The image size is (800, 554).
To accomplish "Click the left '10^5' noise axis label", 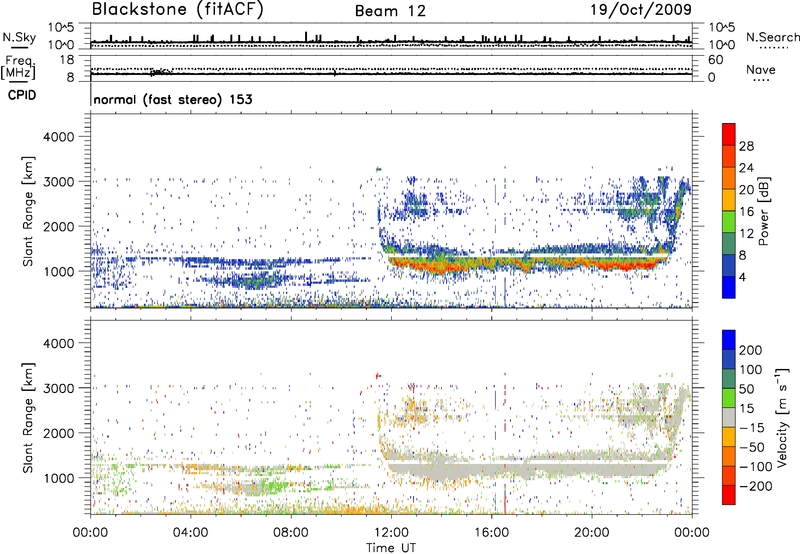I will 61,27.
